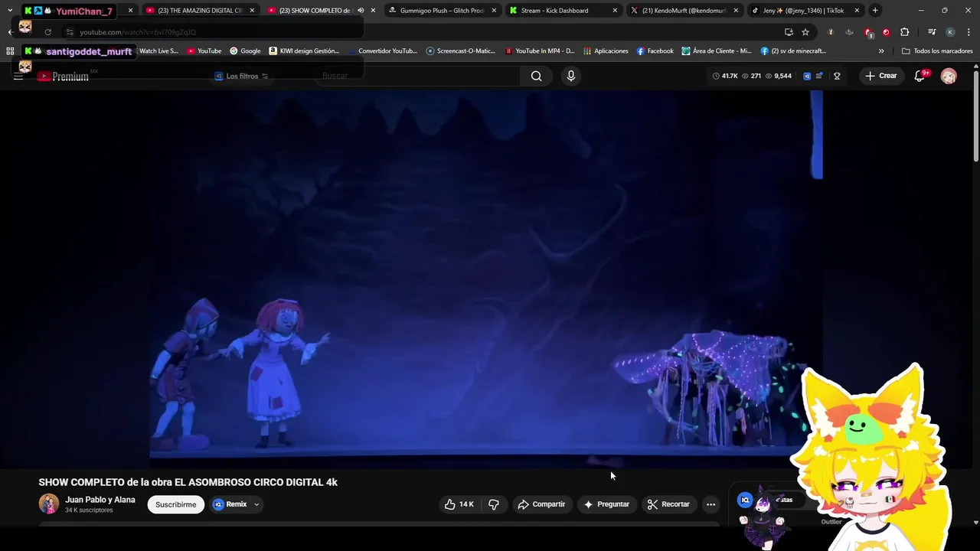This screenshot has width=980, height=551.
Task: Click the Suscribirme button
Action: 176,504
